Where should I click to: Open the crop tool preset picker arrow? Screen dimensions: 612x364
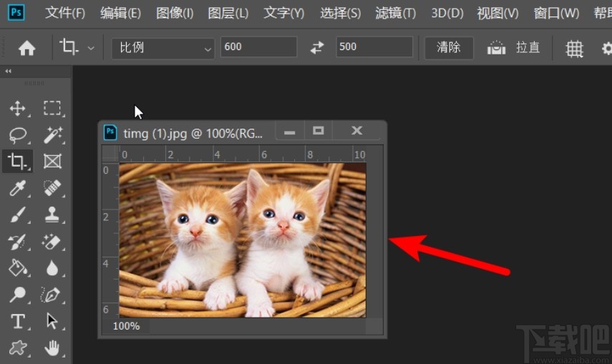(91, 48)
